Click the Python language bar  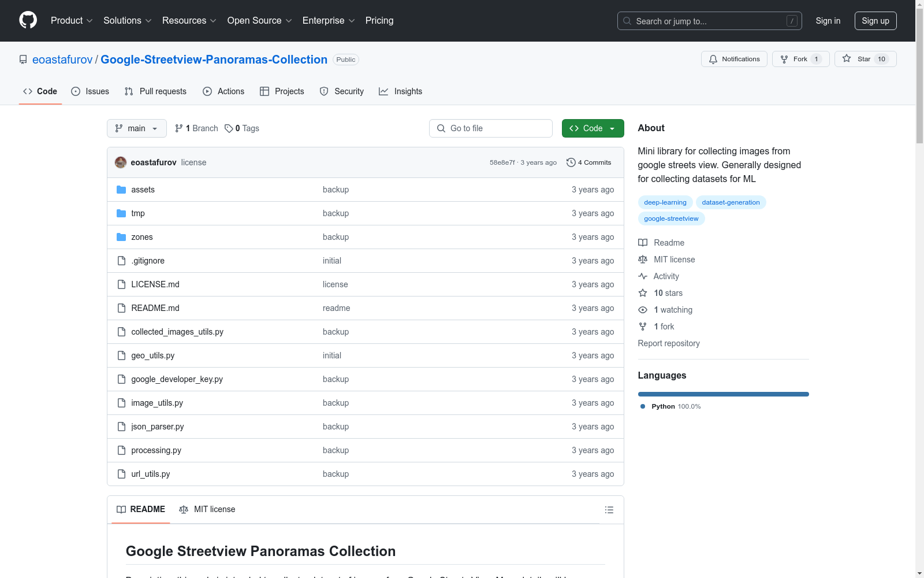coord(723,394)
